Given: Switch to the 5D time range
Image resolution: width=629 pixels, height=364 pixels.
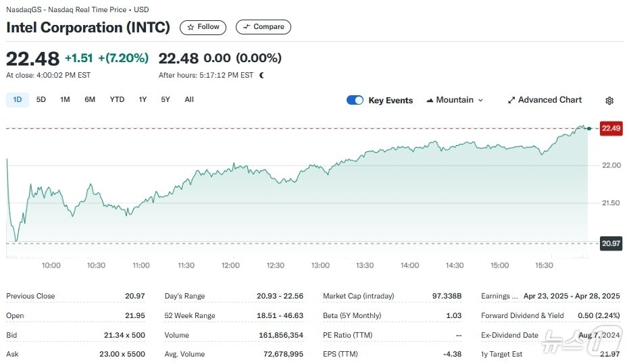Looking at the screenshot, I should (41, 100).
